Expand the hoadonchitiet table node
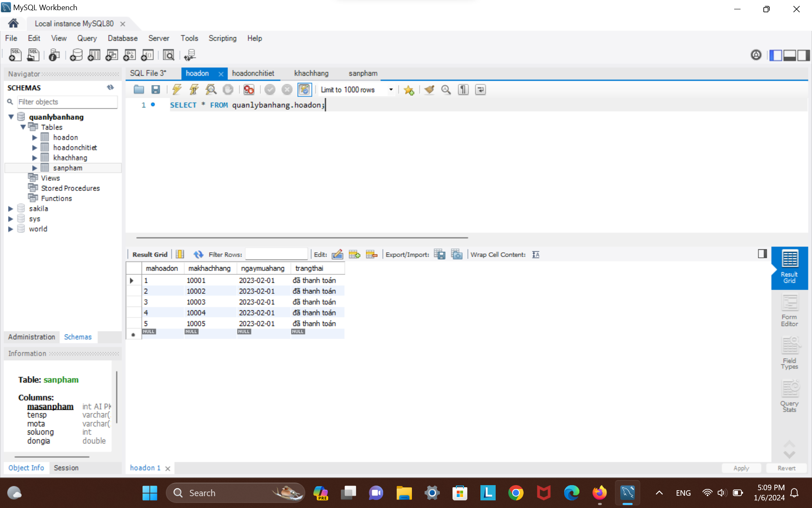812x508 pixels. [35, 148]
